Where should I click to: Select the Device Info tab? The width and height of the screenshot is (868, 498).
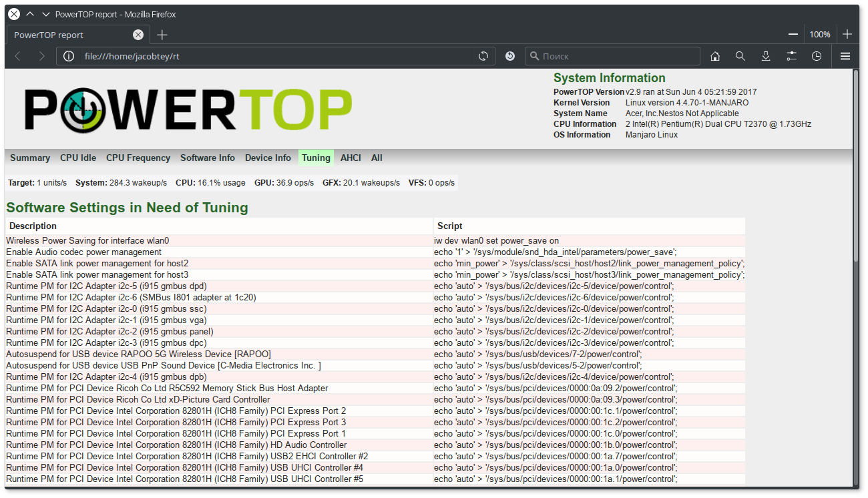268,158
